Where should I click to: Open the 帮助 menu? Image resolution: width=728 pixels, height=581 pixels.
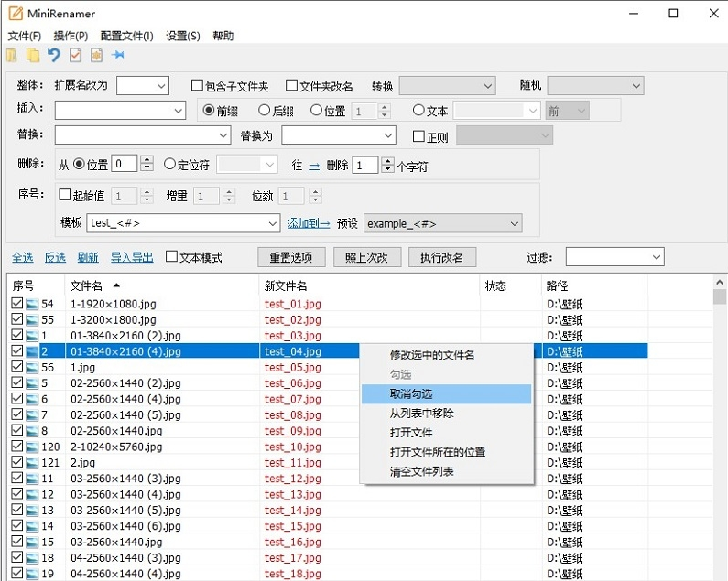[x=223, y=37]
